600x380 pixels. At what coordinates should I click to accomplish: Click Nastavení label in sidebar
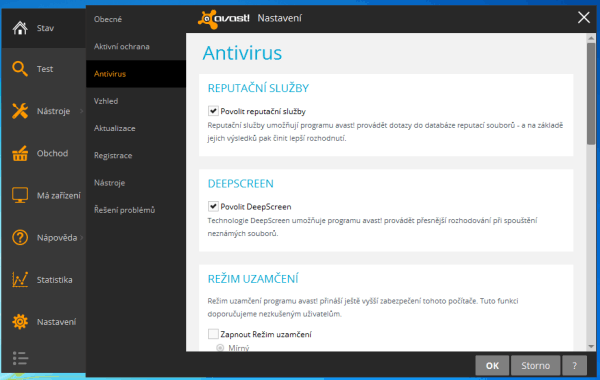(56, 322)
